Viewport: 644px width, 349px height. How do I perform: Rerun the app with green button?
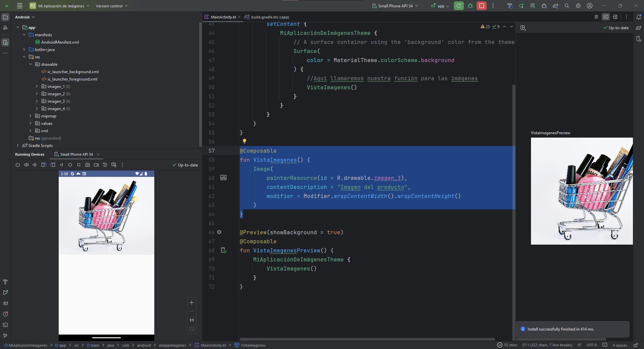(x=459, y=6)
